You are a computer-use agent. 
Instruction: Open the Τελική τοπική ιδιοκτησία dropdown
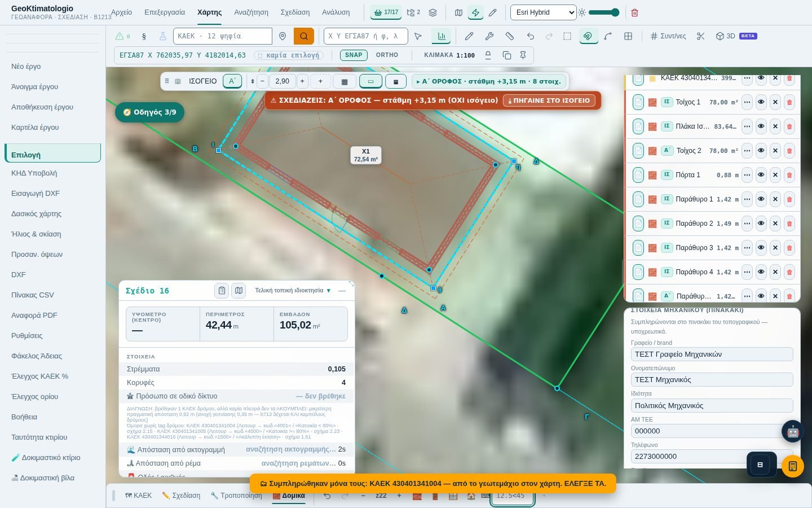[293, 291]
